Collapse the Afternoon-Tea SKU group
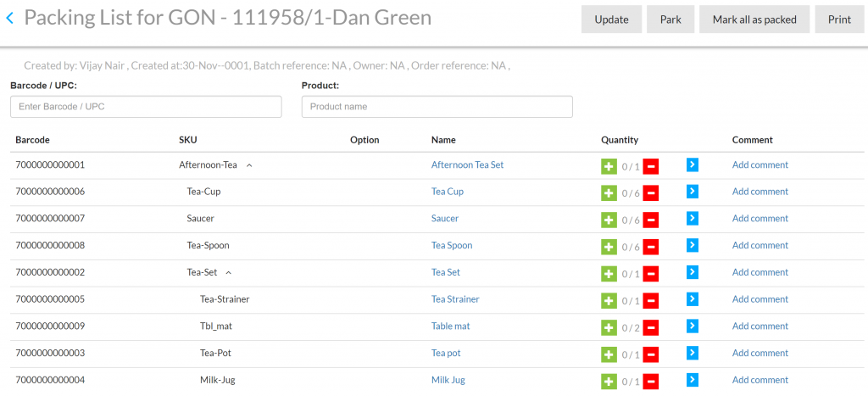 point(249,165)
